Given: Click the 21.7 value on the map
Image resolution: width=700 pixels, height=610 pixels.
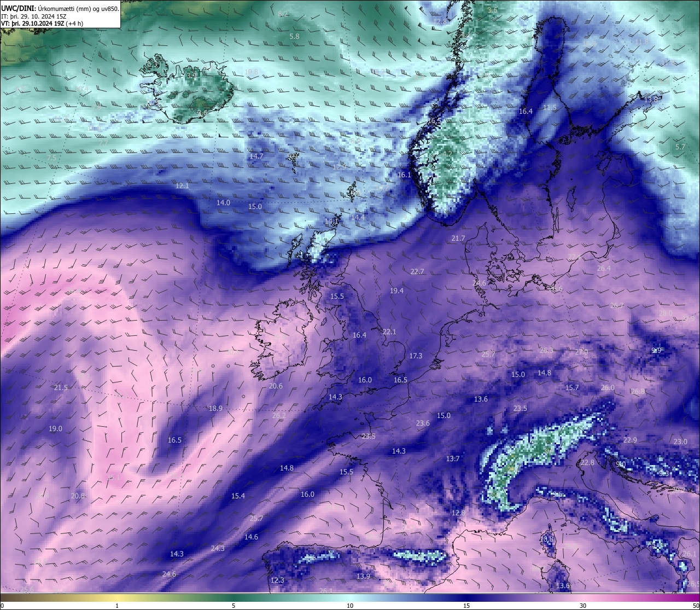Looking at the screenshot, I should [x=458, y=239].
